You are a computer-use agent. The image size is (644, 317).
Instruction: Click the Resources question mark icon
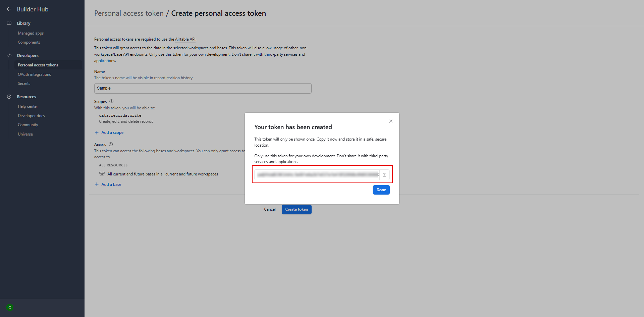click(9, 97)
